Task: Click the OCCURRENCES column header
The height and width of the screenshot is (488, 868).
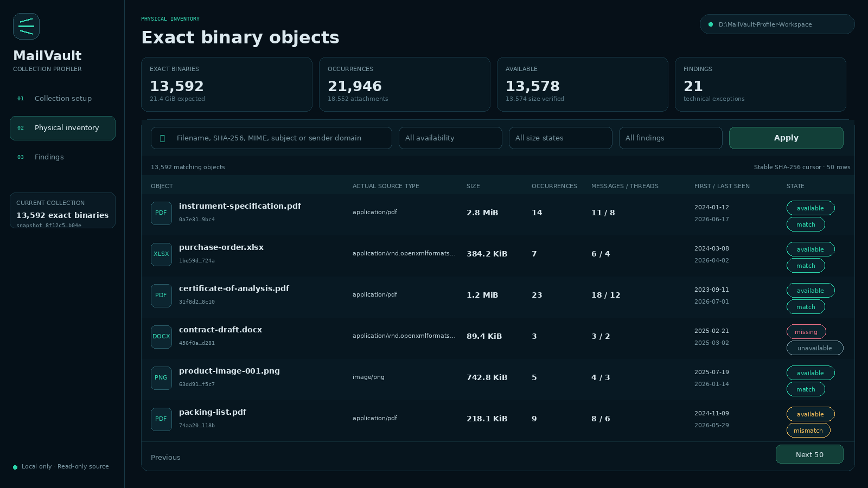Action: (554, 186)
